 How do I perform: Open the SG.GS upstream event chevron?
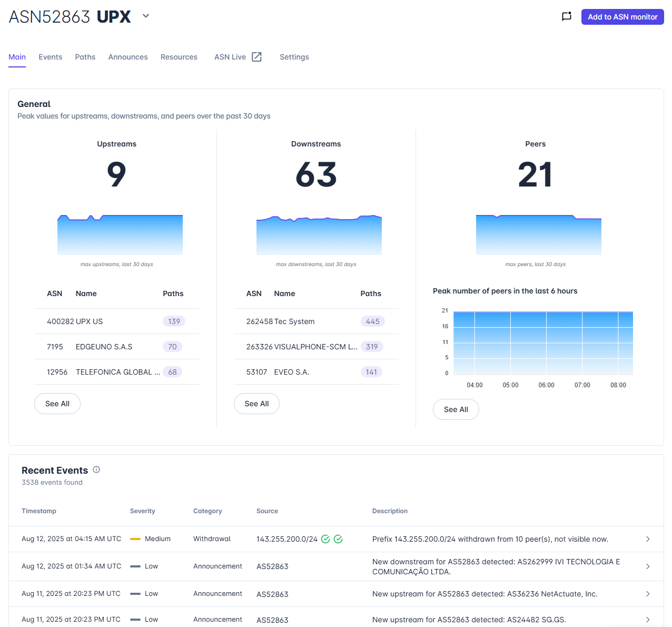pos(648,620)
